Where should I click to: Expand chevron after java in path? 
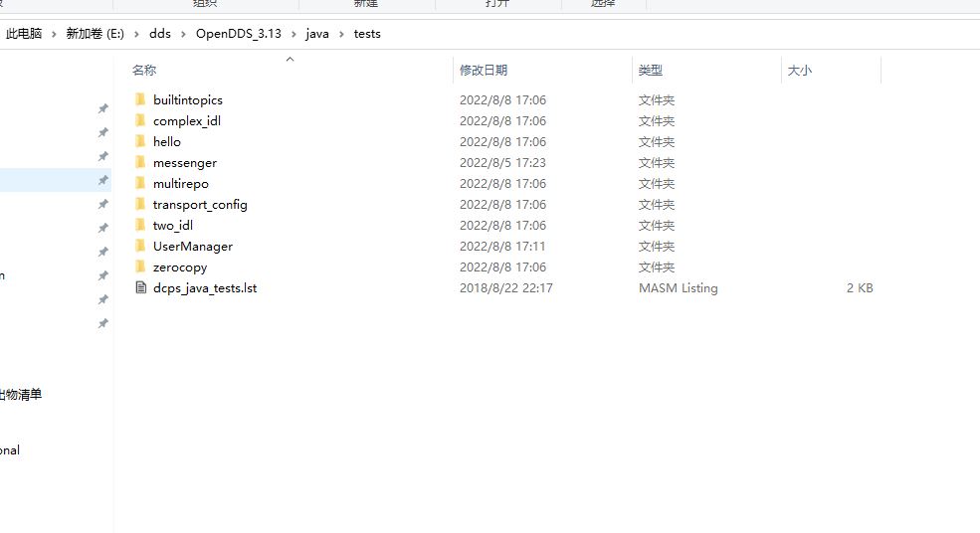coord(341,34)
